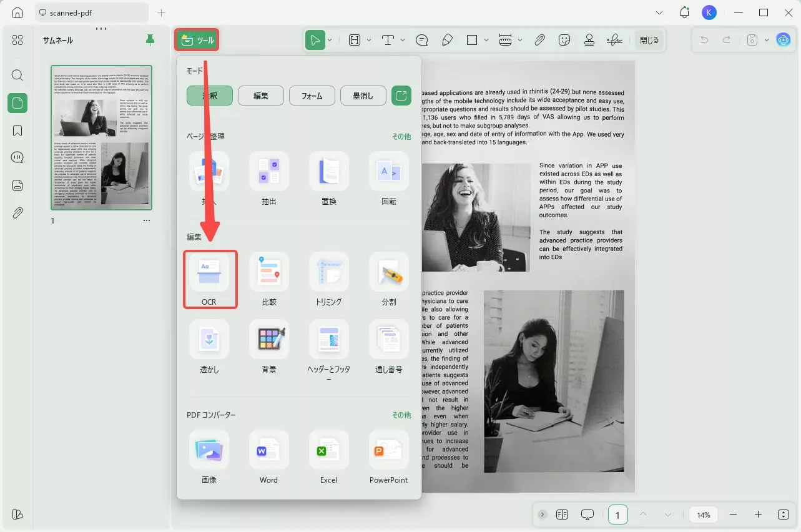
Task: Select the トリミング (Crop) tool
Action: [328, 279]
